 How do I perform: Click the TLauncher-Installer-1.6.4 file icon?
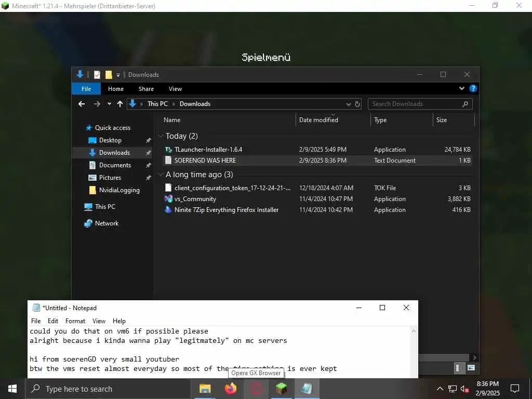pyautogui.click(x=168, y=149)
